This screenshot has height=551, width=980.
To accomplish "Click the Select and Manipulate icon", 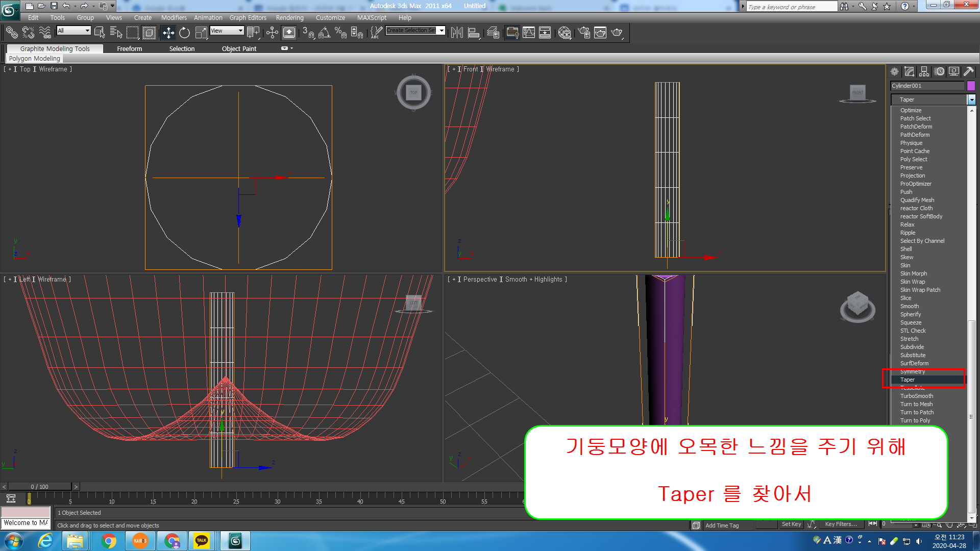I will [272, 33].
